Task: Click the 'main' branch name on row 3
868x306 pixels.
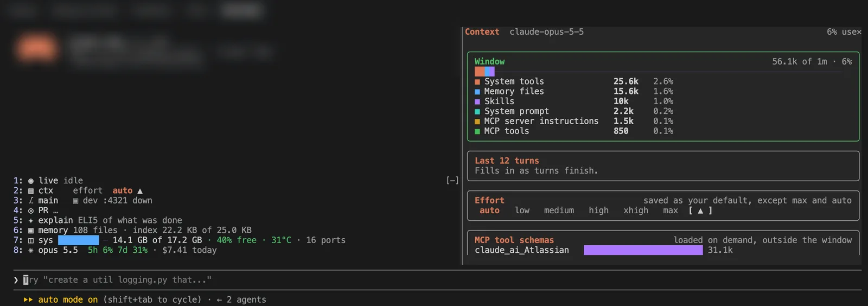Action: (48, 201)
